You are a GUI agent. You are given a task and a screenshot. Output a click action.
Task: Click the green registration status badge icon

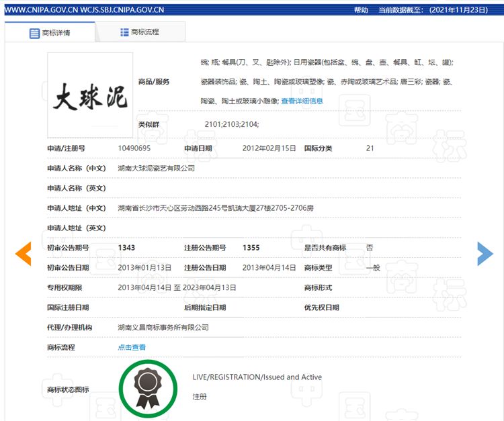click(148, 388)
